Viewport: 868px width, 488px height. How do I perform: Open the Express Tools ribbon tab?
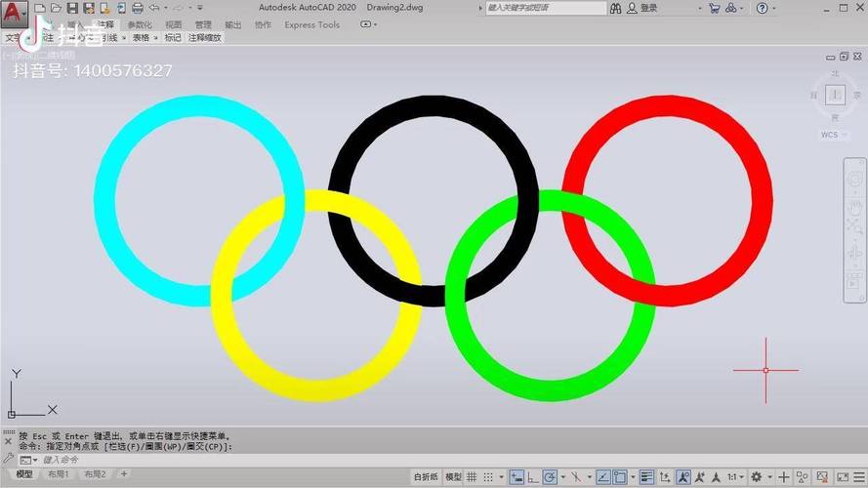pos(312,25)
